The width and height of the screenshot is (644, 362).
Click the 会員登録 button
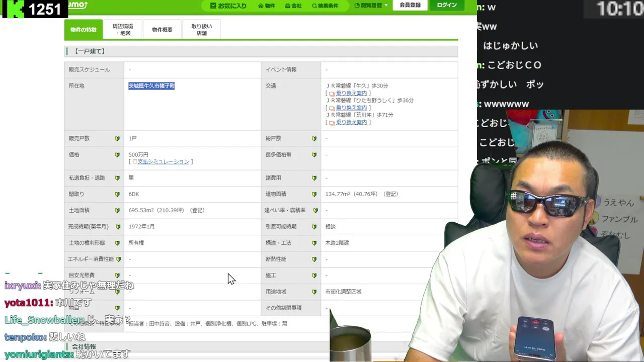pos(410,5)
